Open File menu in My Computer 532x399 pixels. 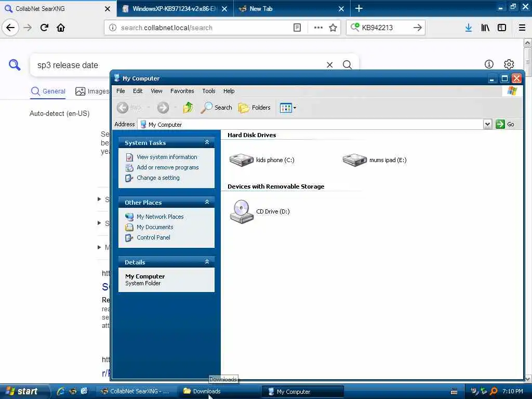click(121, 91)
